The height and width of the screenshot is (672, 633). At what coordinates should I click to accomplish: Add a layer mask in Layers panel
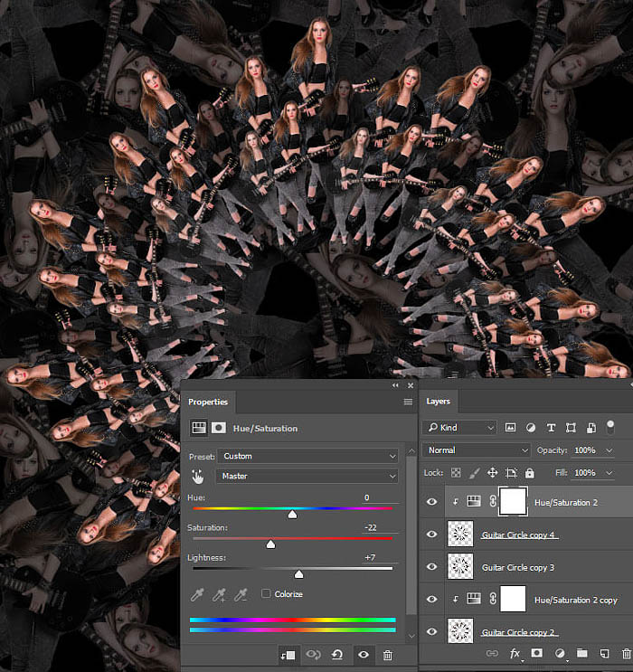[536, 653]
